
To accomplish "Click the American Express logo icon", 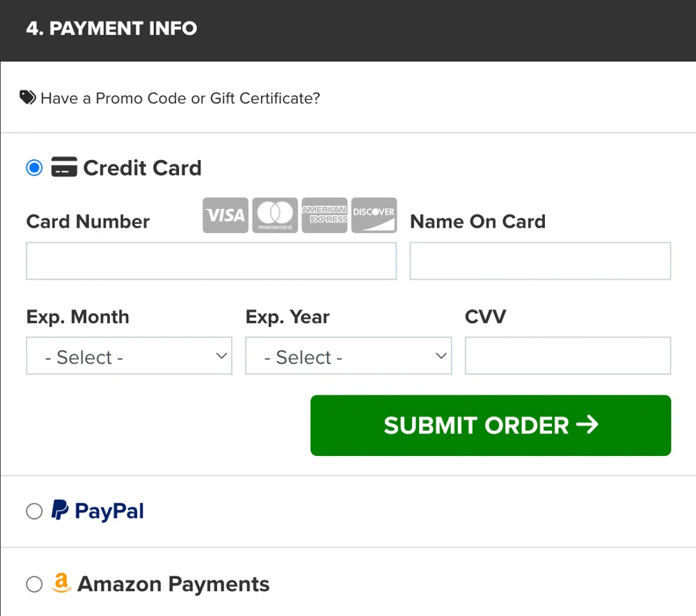I will coord(324,215).
